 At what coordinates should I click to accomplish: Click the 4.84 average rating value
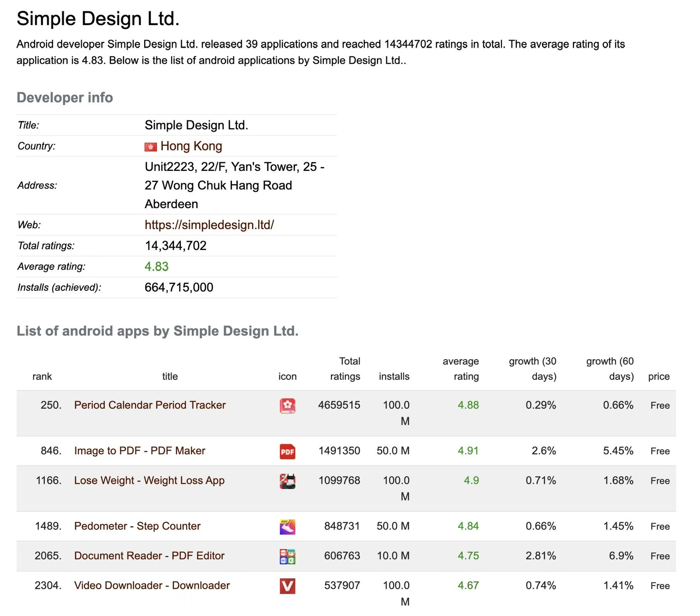click(468, 526)
